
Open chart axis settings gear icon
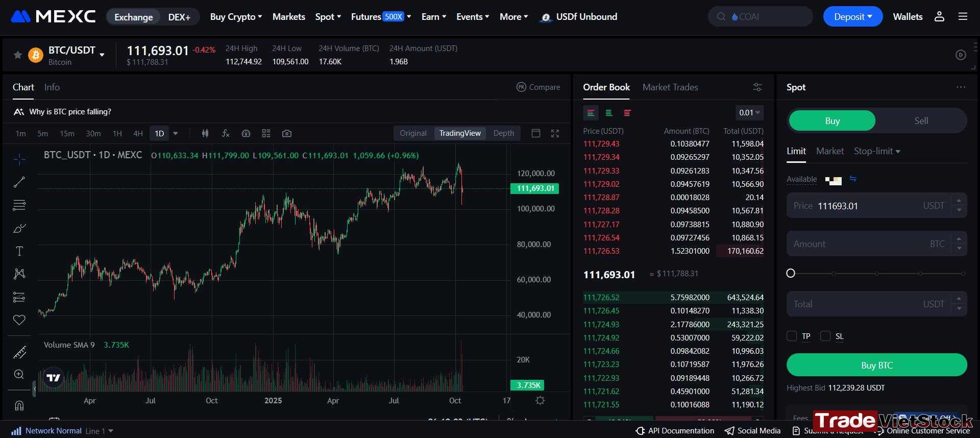coord(540,401)
